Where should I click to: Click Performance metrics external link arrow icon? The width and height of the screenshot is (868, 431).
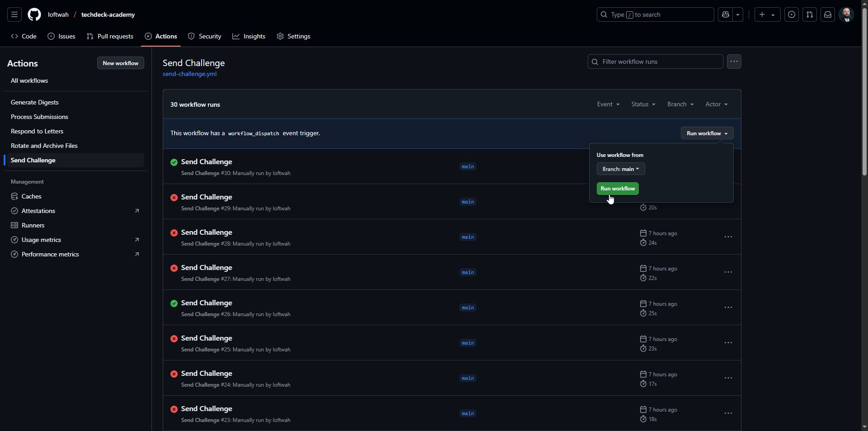(137, 254)
